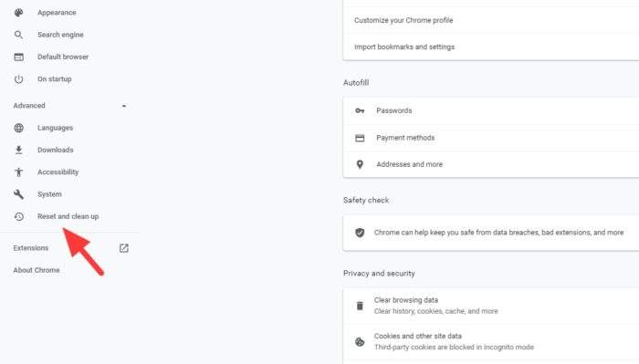
Task: Open Cookies and other site data
Action: (x=491, y=341)
